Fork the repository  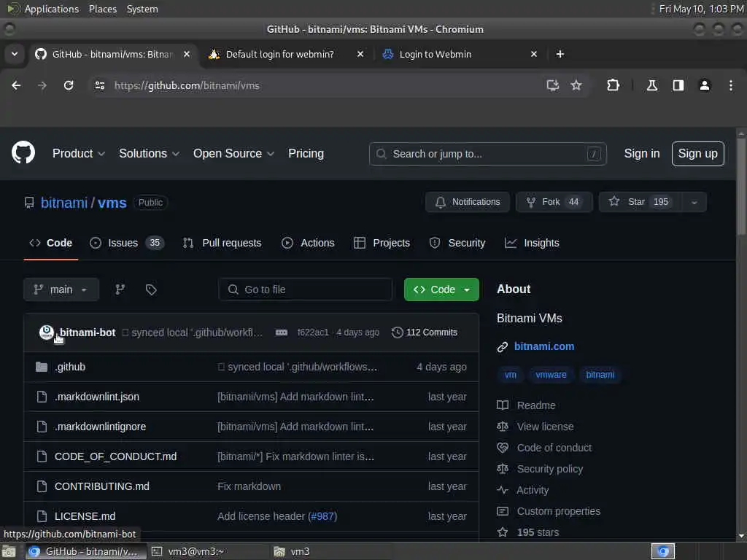point(554,203)
